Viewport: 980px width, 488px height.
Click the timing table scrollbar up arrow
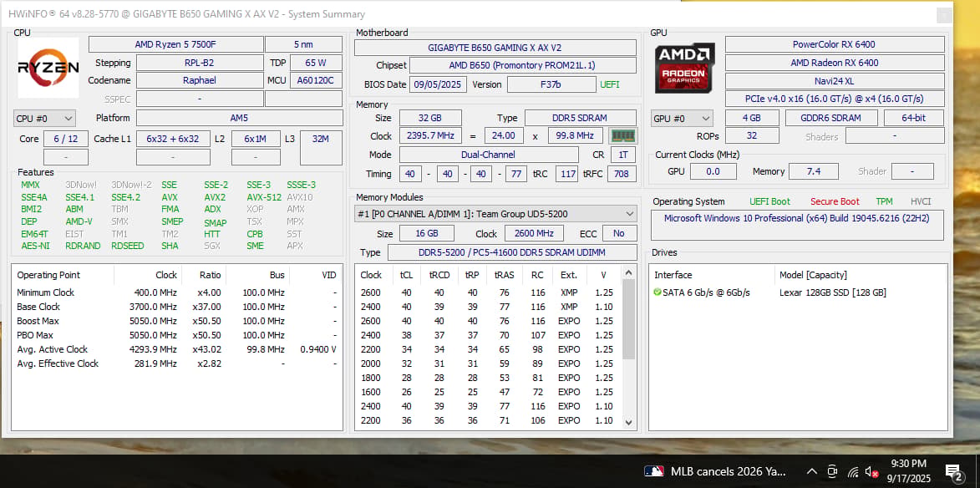click(x=629, y=272)
